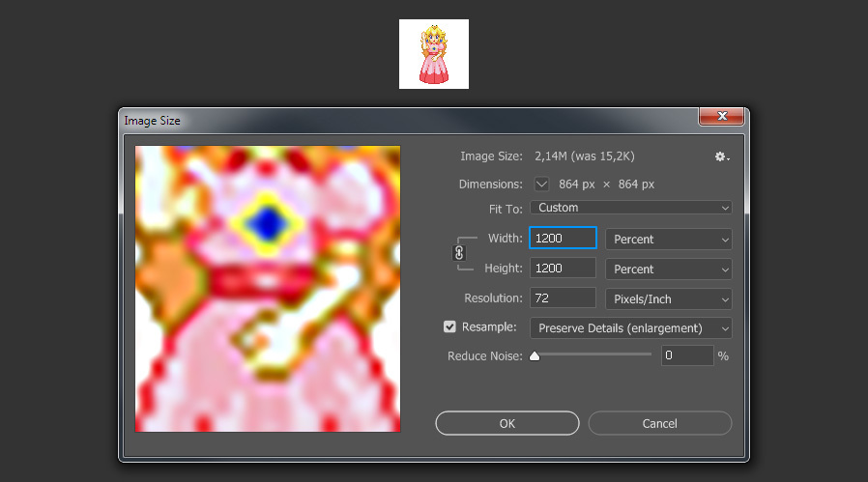Open the Preserve Details resample method dropdown

631,328
